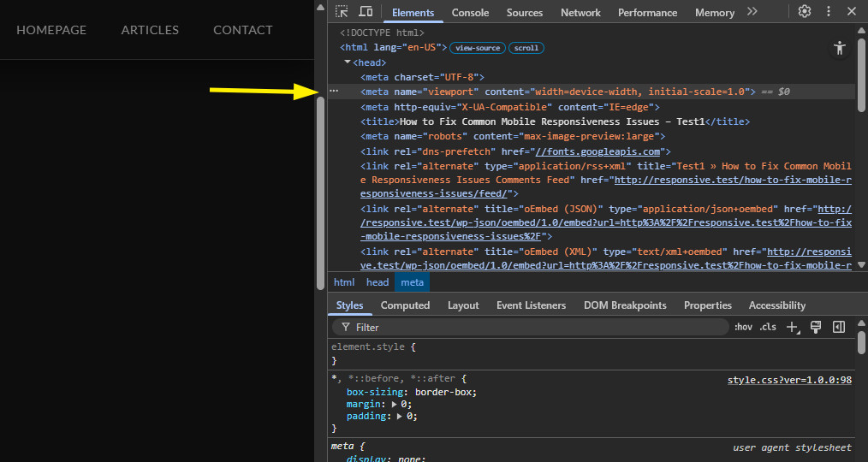This screenshot has width=868, height=462.
Task: Toggle the .cls classes button
Action: click(768, 327)
